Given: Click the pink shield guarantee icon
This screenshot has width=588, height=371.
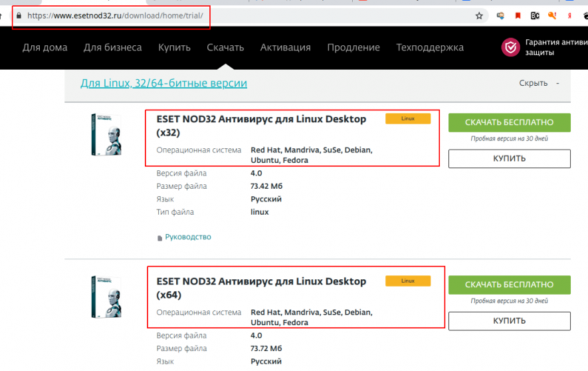Looking at the screenshot, I should (x=510, y=47).
